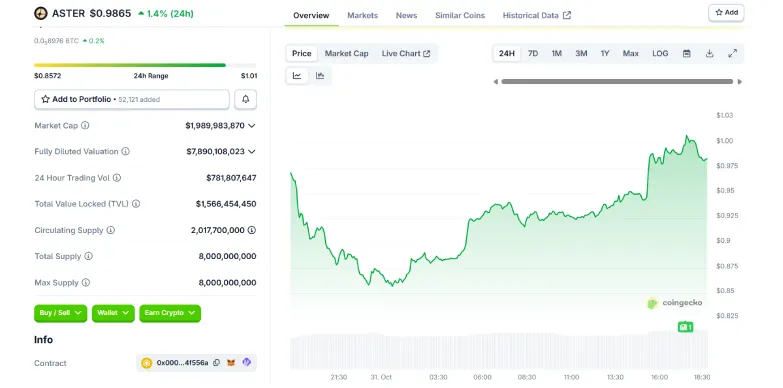Click the purple explorer icon in Contract
Viewport: 783px width, 388px height.
pyautogui.click(x=247, y=363)
